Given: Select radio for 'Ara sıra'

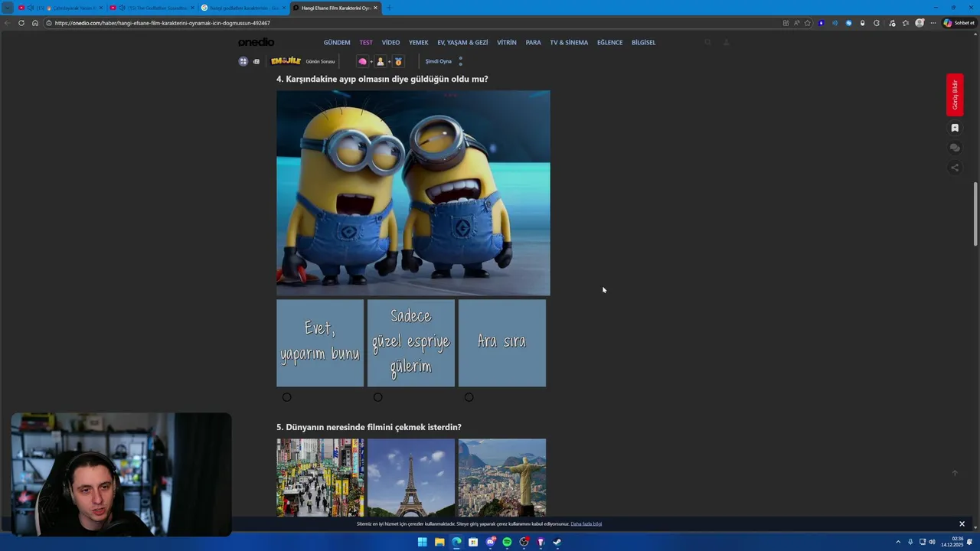Looking at the screenshot, I should pyautogui.click(x=469, y=397).
